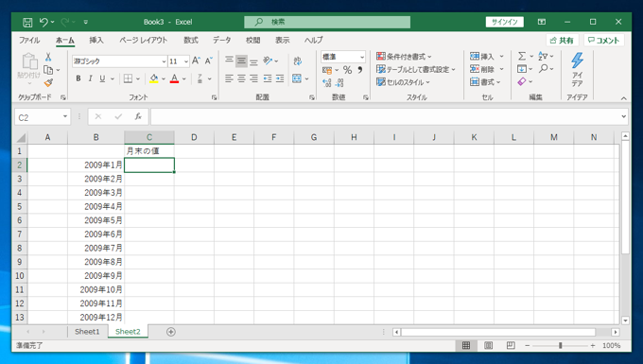Increase decimal places
Screen dimensions: 643x364
327,83
